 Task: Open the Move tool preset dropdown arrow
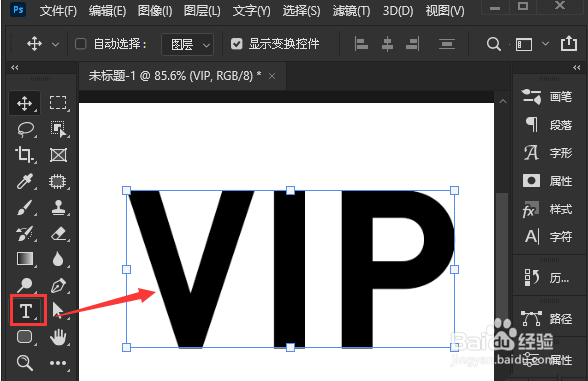point(56,44)
